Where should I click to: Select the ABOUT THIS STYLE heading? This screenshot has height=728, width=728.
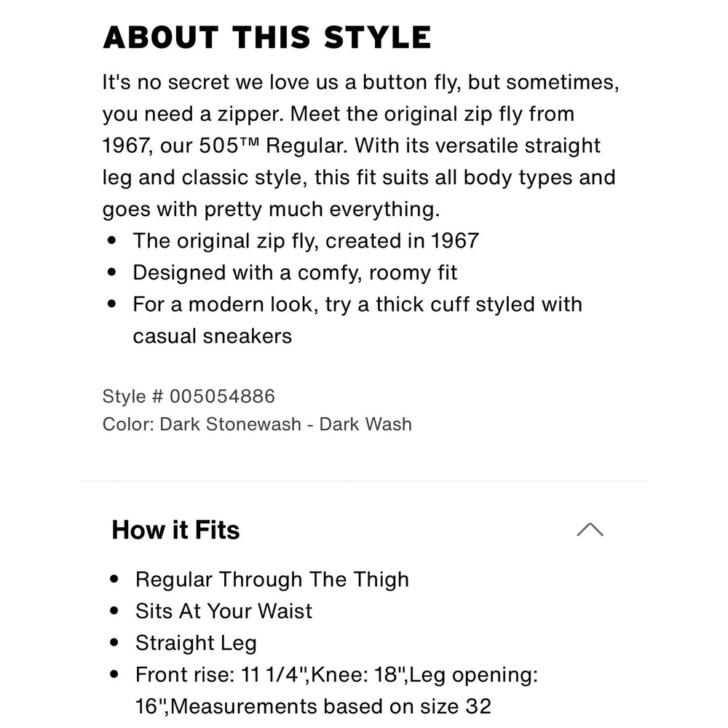click(267, 37)
